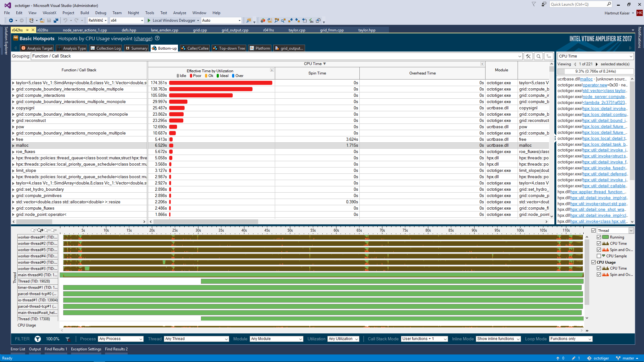Close the r042hs document tab

[x=33, y=30]
